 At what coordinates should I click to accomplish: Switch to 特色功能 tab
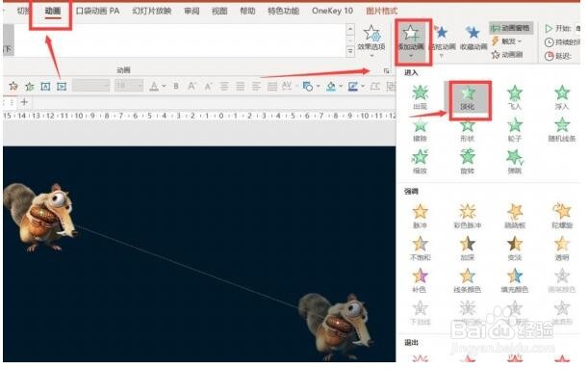pos(284,11)
